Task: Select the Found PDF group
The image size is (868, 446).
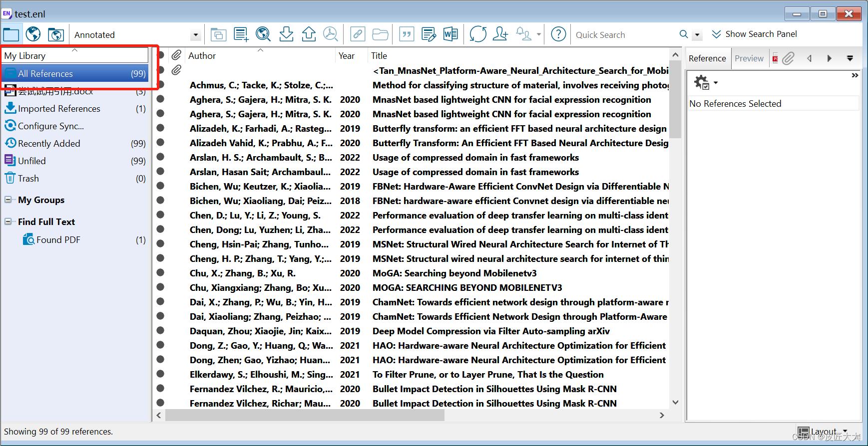Action: coord(75,239)
